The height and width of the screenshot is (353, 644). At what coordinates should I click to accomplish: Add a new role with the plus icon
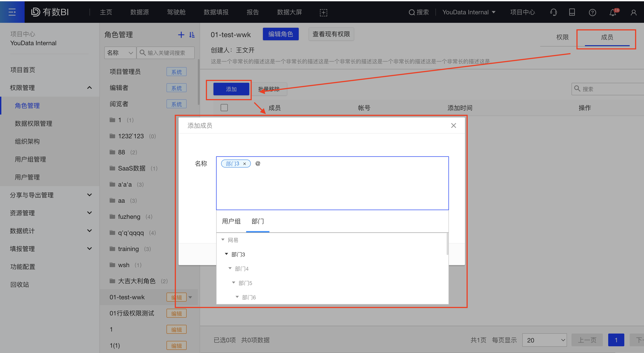[181, 35]
